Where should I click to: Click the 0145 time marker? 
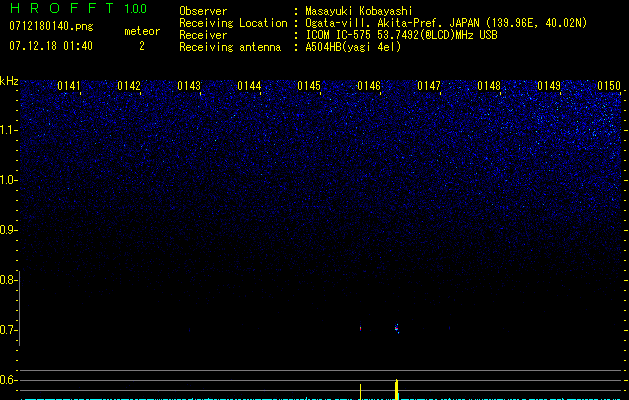click(x=309, y=86)
